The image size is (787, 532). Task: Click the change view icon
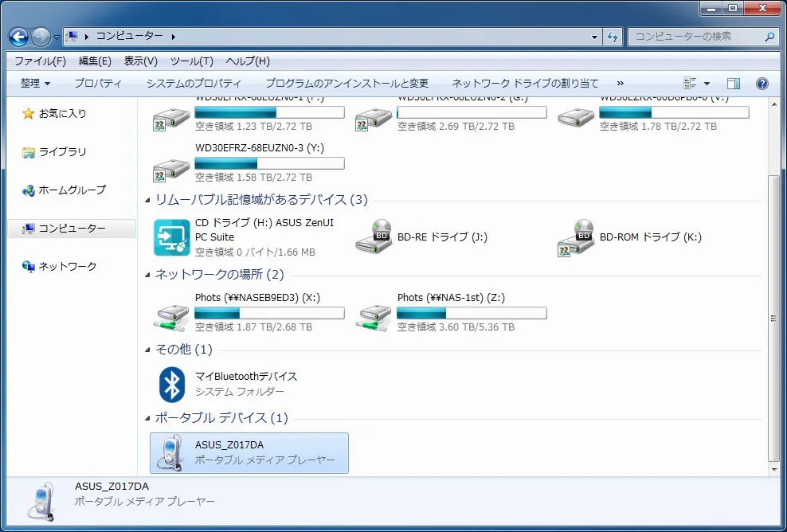click(x=691, y=84)
